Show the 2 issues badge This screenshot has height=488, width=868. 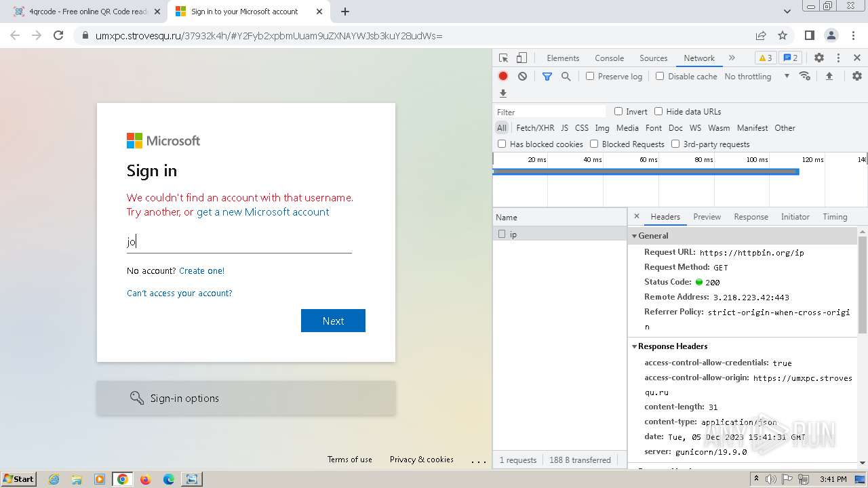pos(790,58)
